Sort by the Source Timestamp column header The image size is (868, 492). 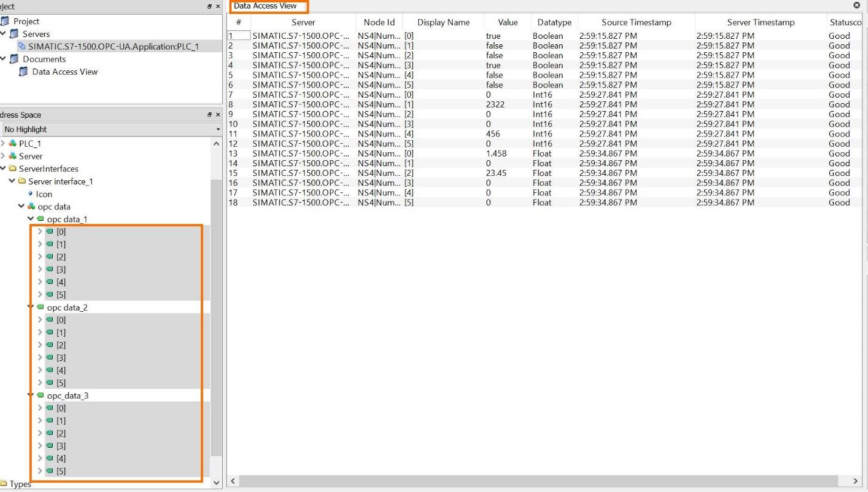[636, 22]
